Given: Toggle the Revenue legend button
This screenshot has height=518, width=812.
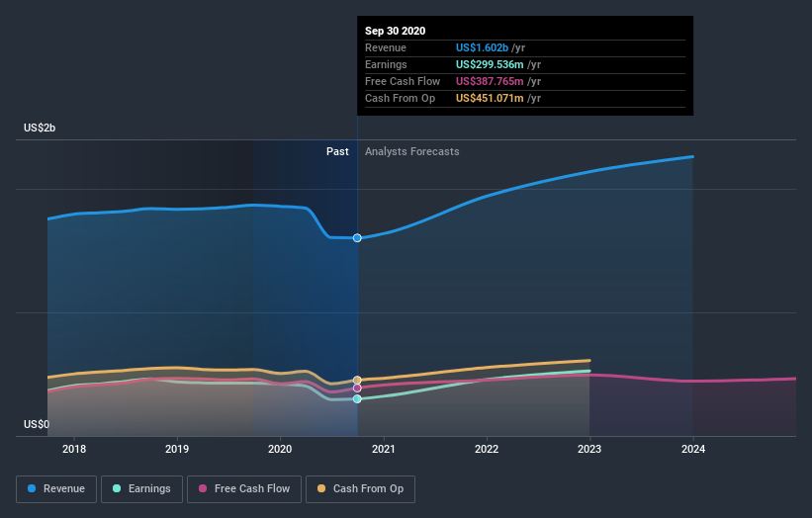Looking at the screenshot, I should (x=56, y=489).
